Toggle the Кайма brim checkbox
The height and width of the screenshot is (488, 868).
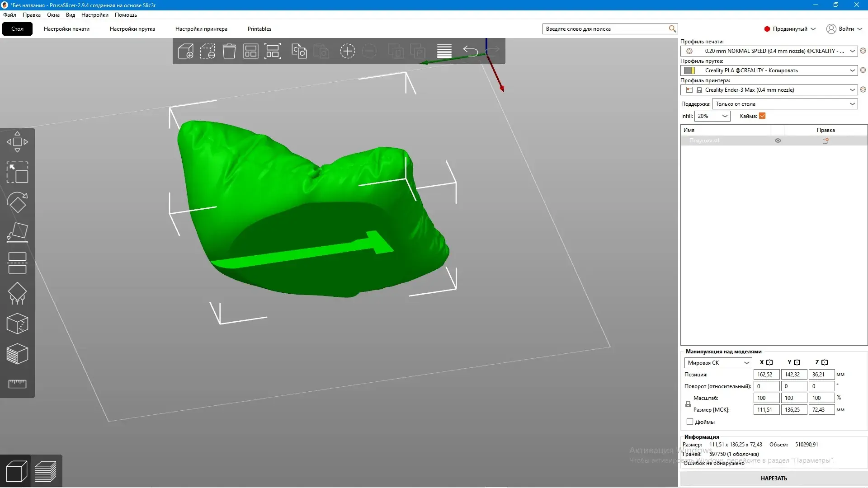point(762,116)
